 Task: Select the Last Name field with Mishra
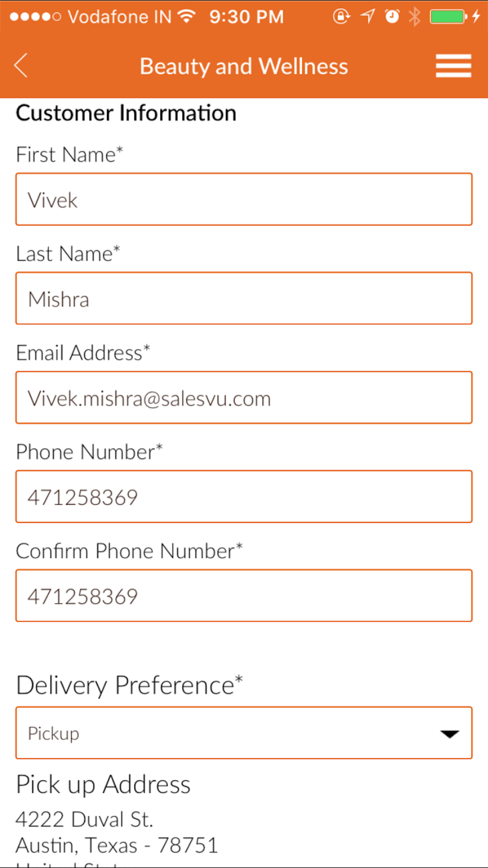point(244,298)
